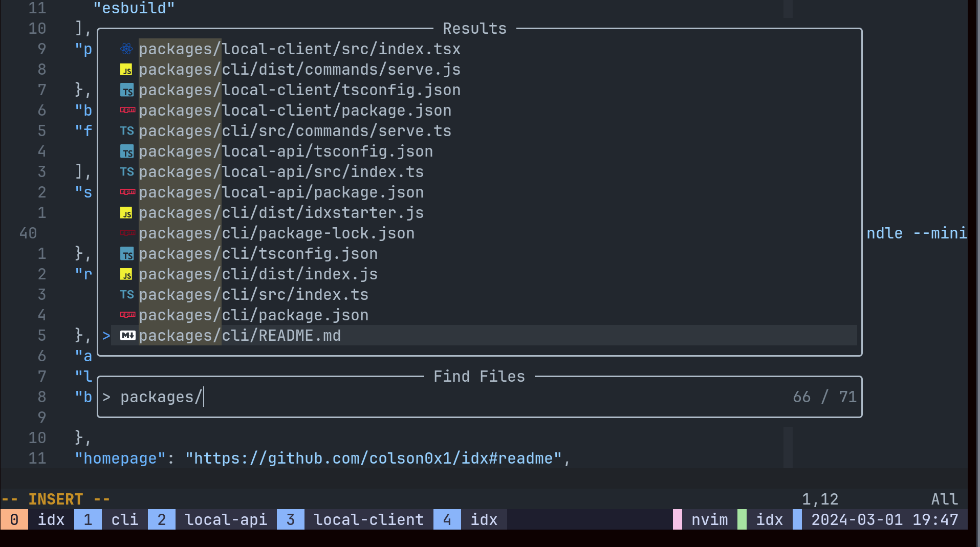Click the npm icon beside local-client/package.json

(127, 110)
